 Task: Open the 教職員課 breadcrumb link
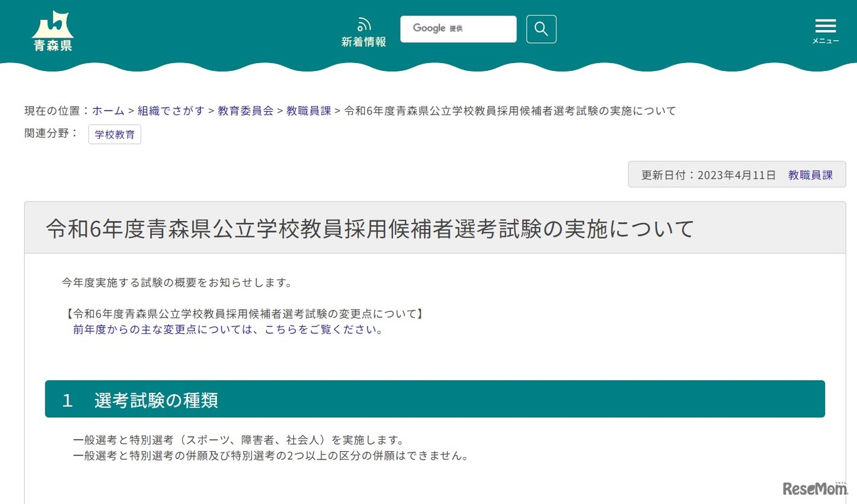coord(308,110)
